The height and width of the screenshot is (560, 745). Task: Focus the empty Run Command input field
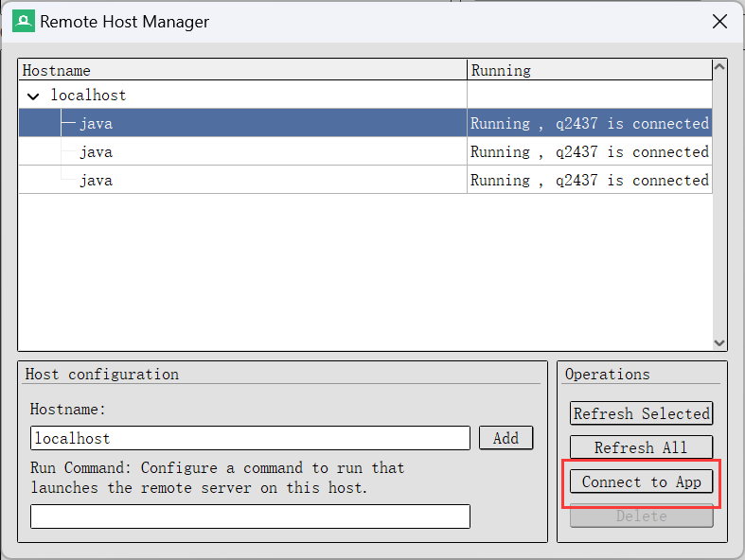250,516
